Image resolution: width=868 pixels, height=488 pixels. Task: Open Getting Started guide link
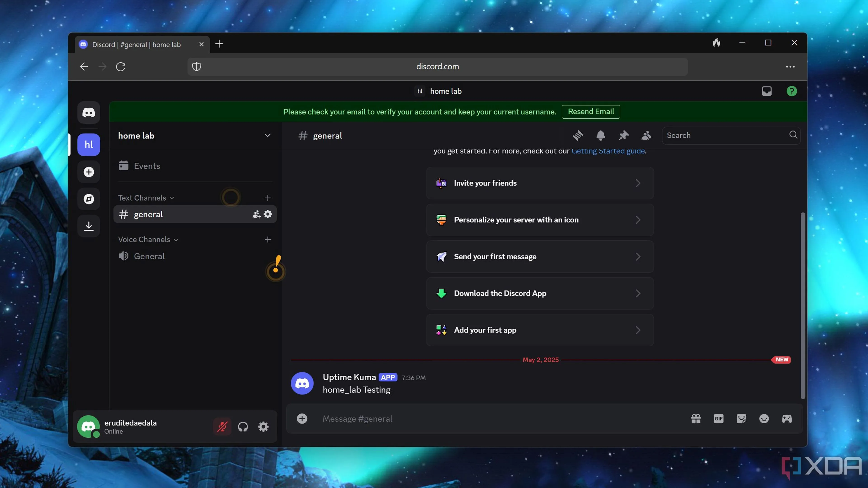tap(608, 151)
